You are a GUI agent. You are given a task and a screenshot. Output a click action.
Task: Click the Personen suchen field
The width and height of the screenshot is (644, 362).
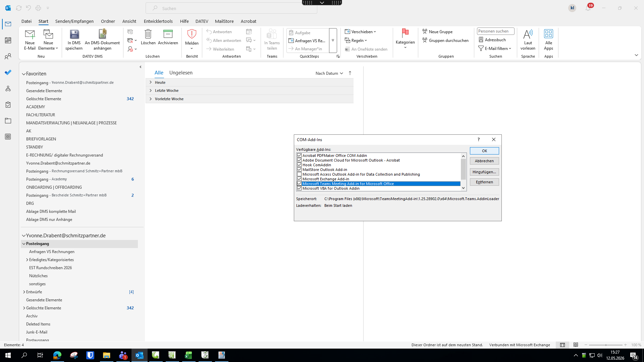point(495,31)
